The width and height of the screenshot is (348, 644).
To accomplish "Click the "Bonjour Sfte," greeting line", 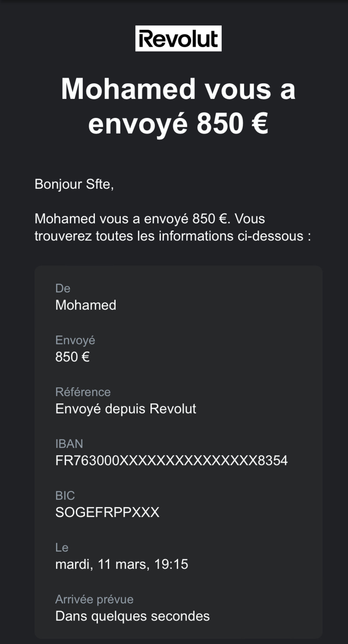I will [74, 184].
